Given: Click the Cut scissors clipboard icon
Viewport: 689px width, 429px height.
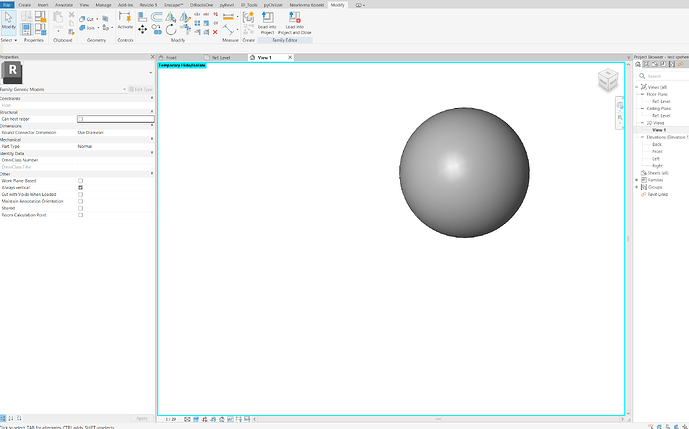Looking at the screenshot, I should pyautogui.click(x=72, y=15).
